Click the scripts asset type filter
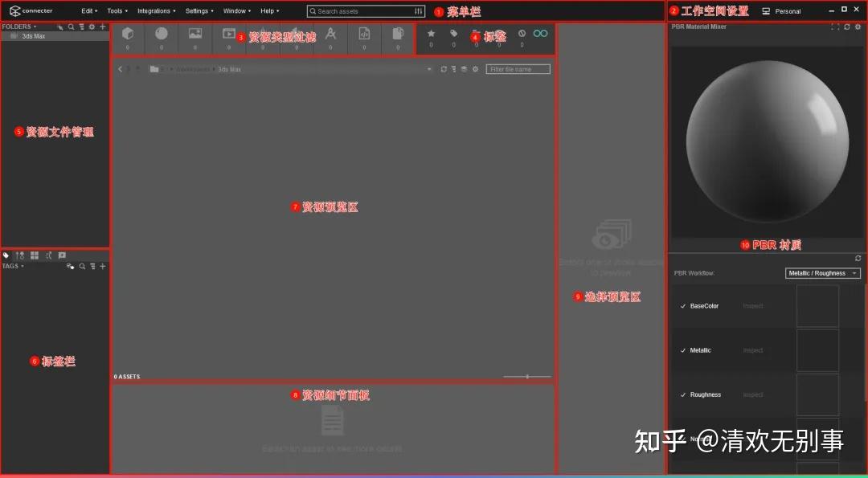Image resolution: width=868 pixels, height=478 pixels. coord(364,34)
